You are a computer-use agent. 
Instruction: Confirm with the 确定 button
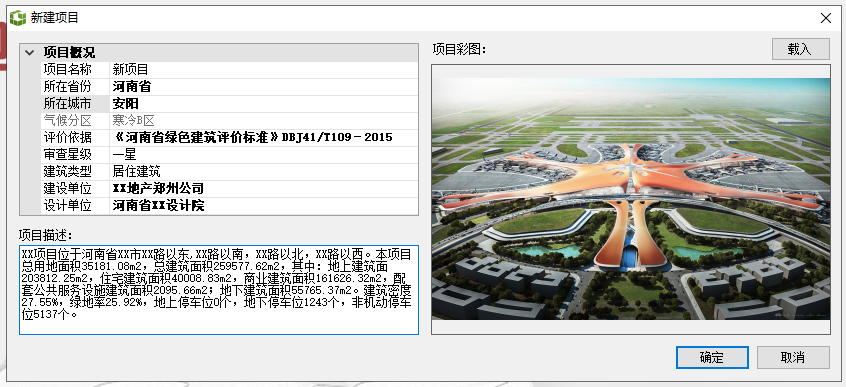click(712, 357)
